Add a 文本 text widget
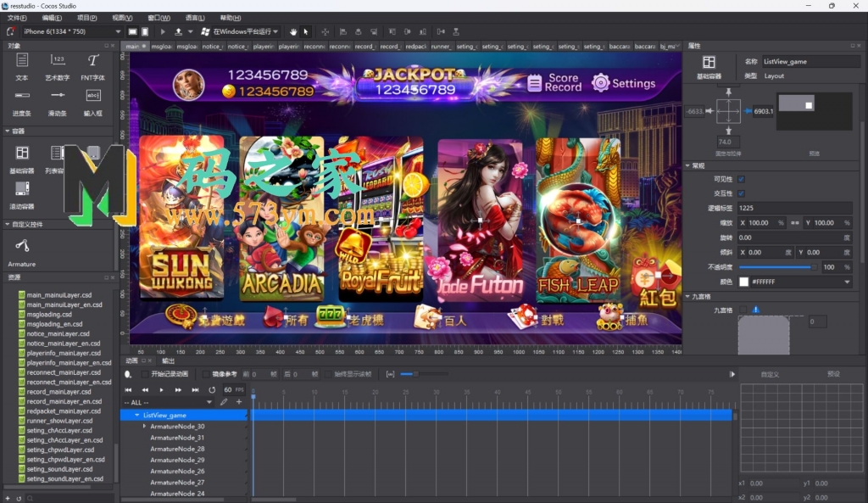The width and height of the screenshot is (868, 503). pos(21,67)
